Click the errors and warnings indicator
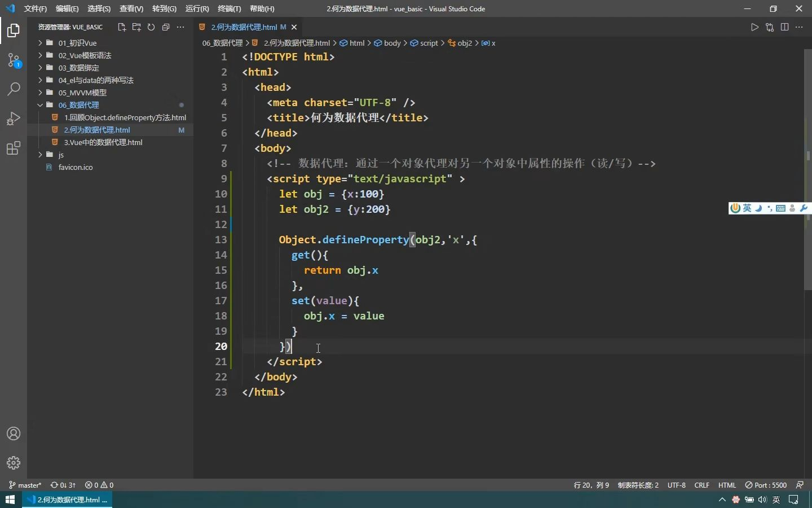 (x=99, y=485)
